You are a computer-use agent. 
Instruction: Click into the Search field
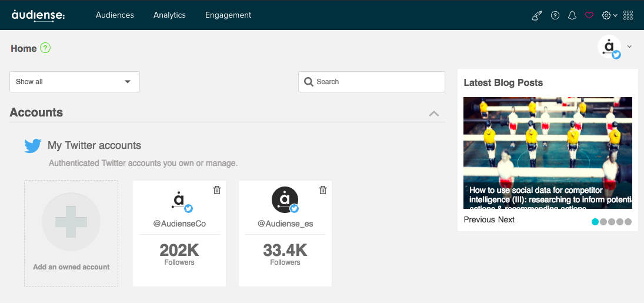coord(372,82)
